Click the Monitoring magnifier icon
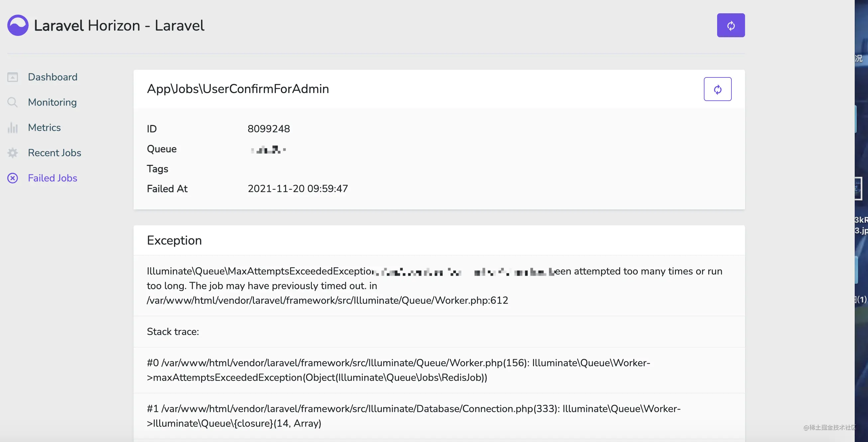This screenshot has width=868, height=442. 13,102
